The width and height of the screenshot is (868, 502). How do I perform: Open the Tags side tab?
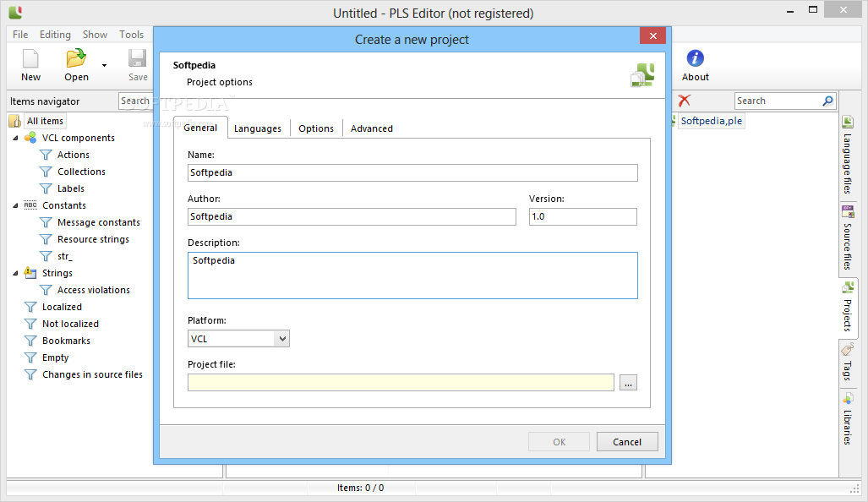tap(848, 362)
